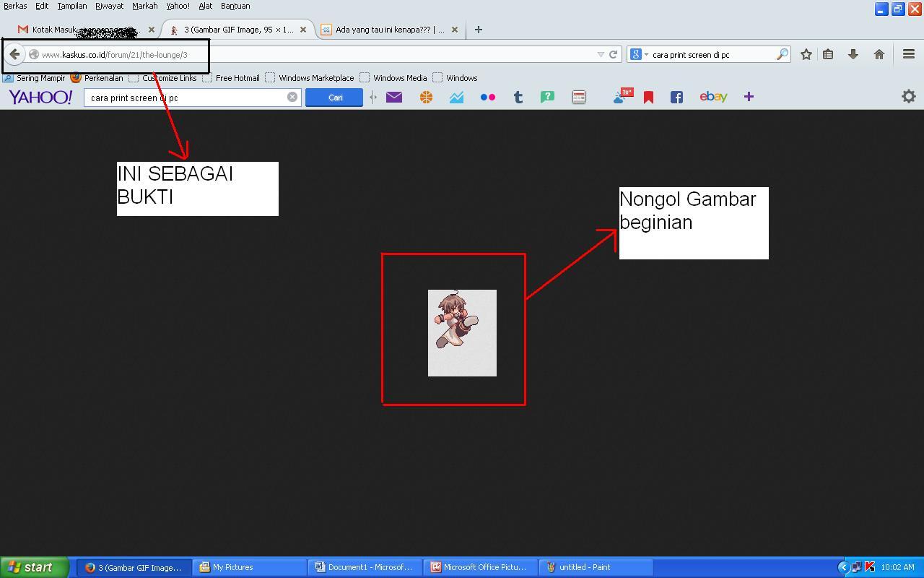Show the bookmarks list icon
The image size is (924, 578).
[x=828, y=54]
